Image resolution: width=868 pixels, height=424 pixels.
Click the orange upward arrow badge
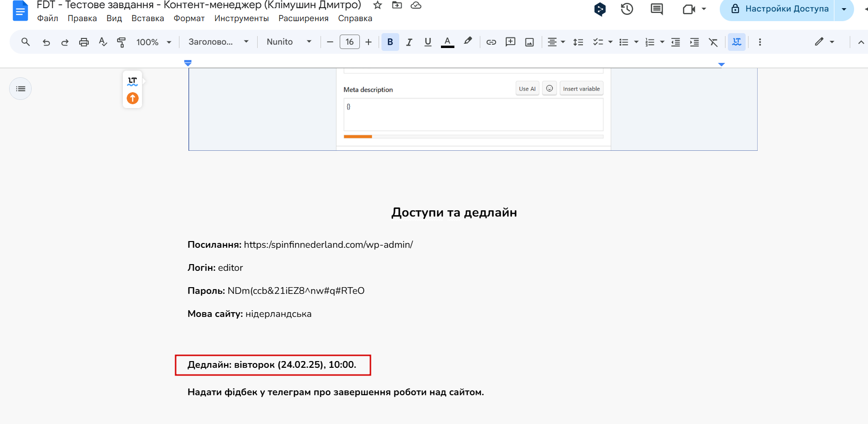[x=132, y=98]
